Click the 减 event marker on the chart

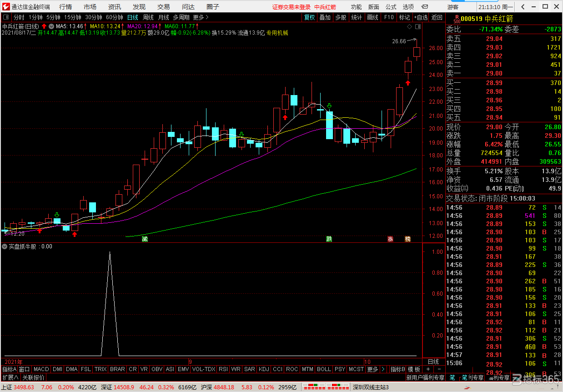click(x=145, y=239)
